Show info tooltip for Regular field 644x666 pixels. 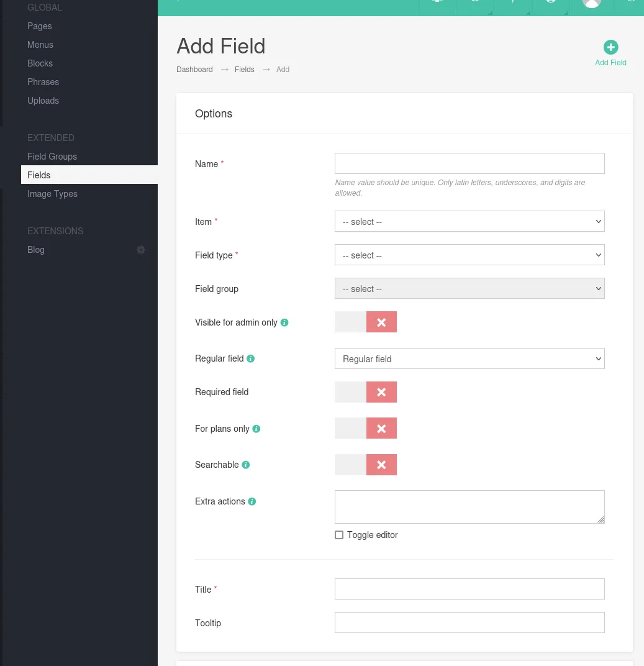coord(250,359)
